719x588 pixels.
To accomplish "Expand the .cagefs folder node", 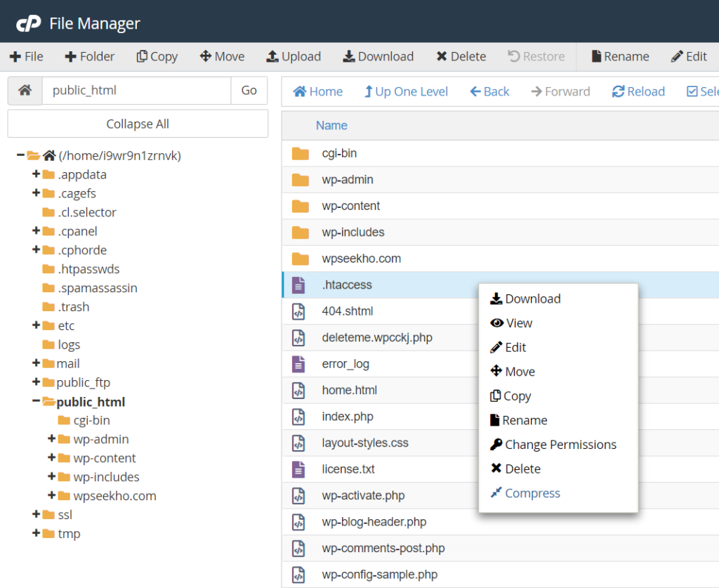I will click(x=37, y=192).
